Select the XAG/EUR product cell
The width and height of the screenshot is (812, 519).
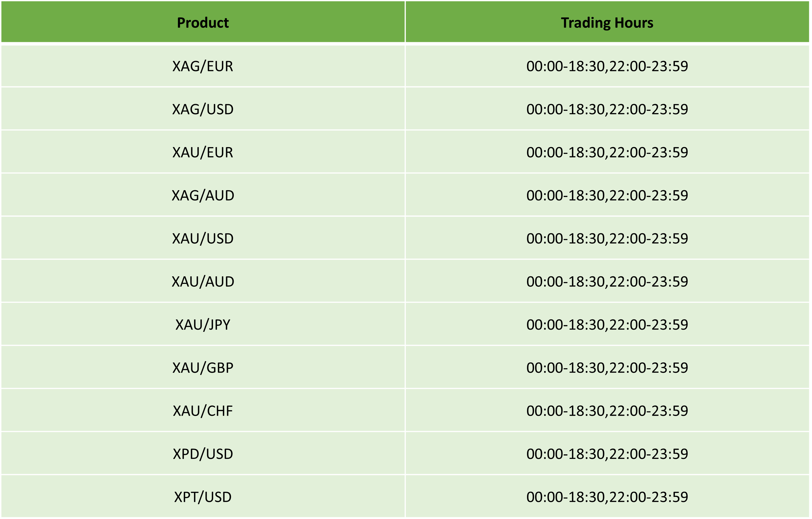coord(203,66)
